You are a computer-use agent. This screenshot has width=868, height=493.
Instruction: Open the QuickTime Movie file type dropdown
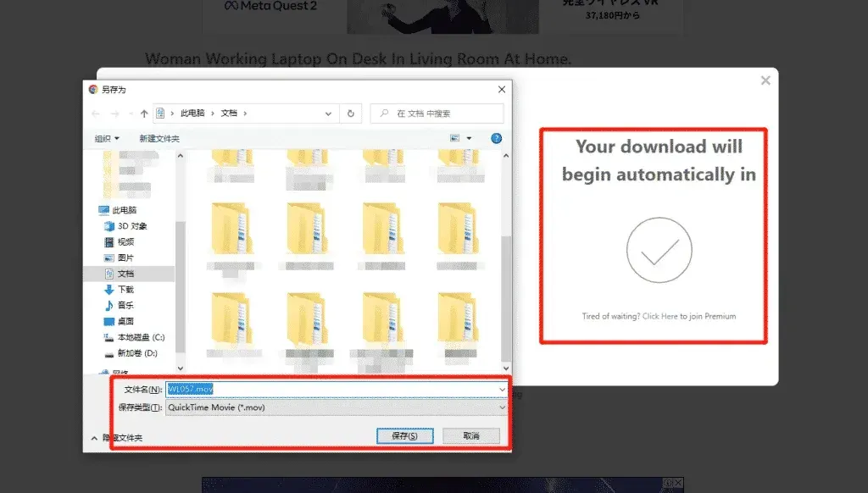click(x=336, y=407)
